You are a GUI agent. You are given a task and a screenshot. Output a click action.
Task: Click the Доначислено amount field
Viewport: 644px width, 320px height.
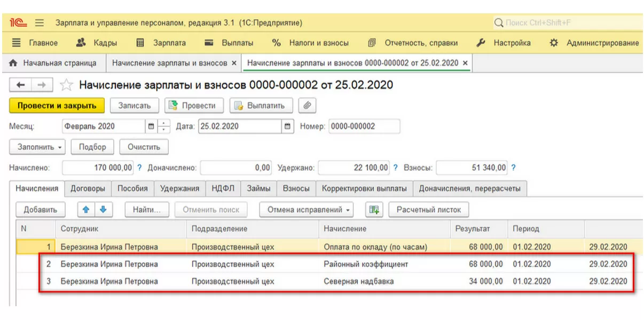tap(235, 167)
